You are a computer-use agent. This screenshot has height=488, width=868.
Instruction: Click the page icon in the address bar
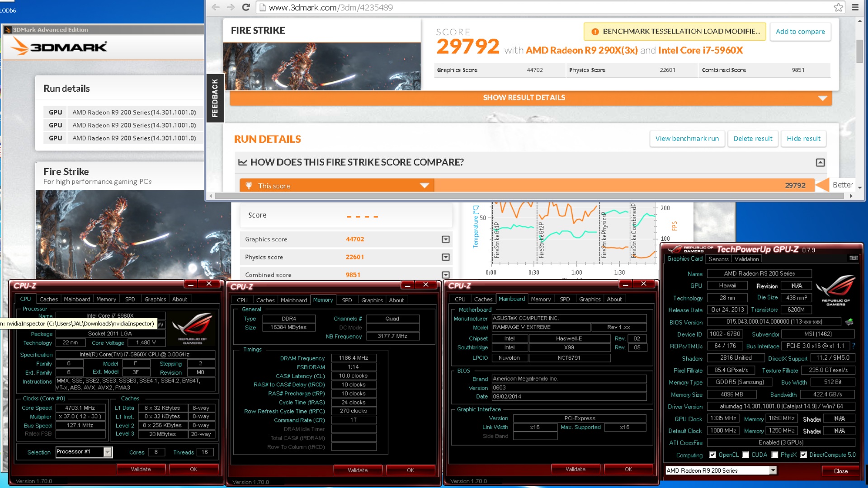pos(262,7)
